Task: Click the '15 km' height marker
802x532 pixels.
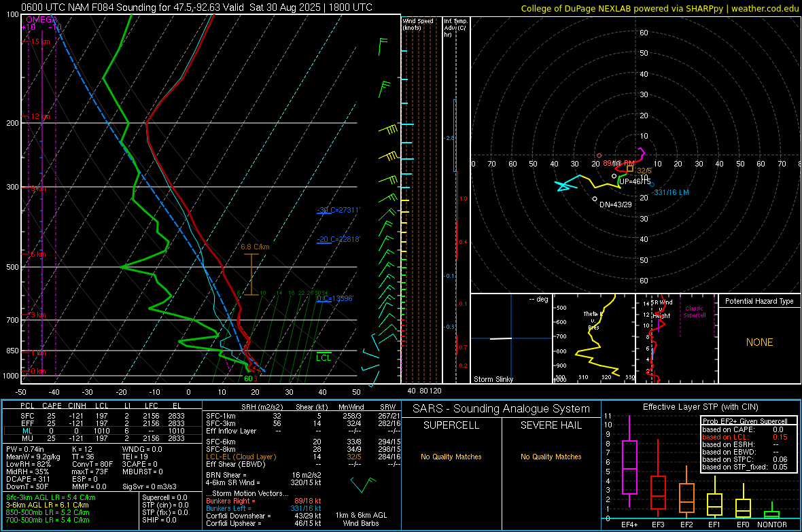Action: click(x=40, y=41)
